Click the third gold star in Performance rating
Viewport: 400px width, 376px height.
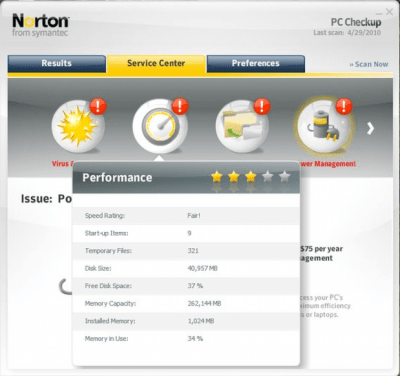[x=251, y=176]
